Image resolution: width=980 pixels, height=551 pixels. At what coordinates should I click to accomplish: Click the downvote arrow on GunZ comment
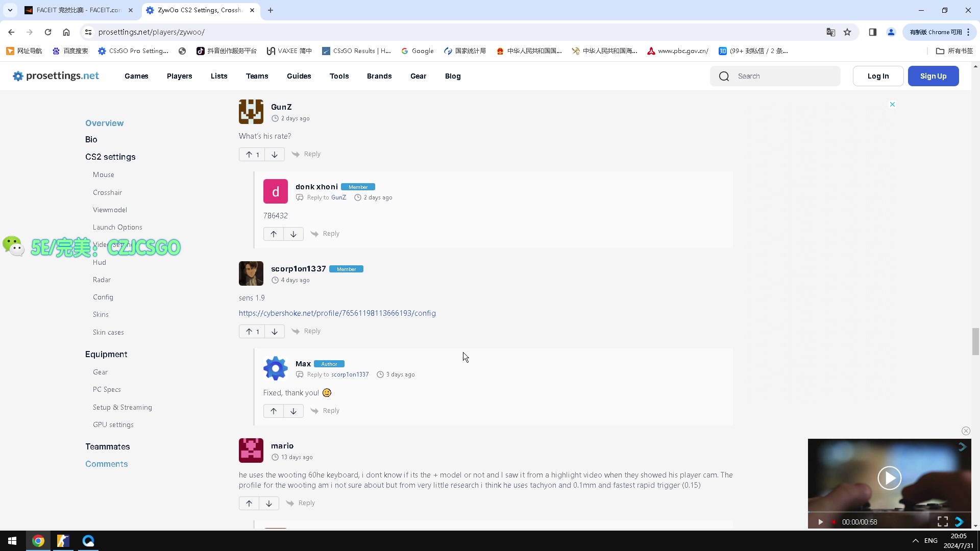[x=274, y=154]
